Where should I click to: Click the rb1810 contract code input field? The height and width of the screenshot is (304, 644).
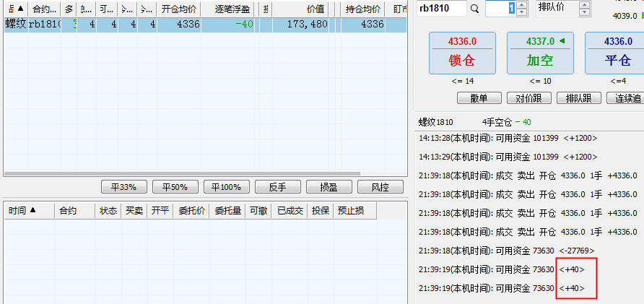440,9
